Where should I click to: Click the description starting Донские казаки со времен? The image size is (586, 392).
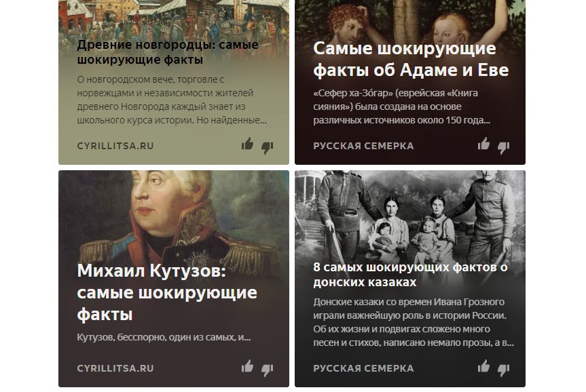click(414, 322)
